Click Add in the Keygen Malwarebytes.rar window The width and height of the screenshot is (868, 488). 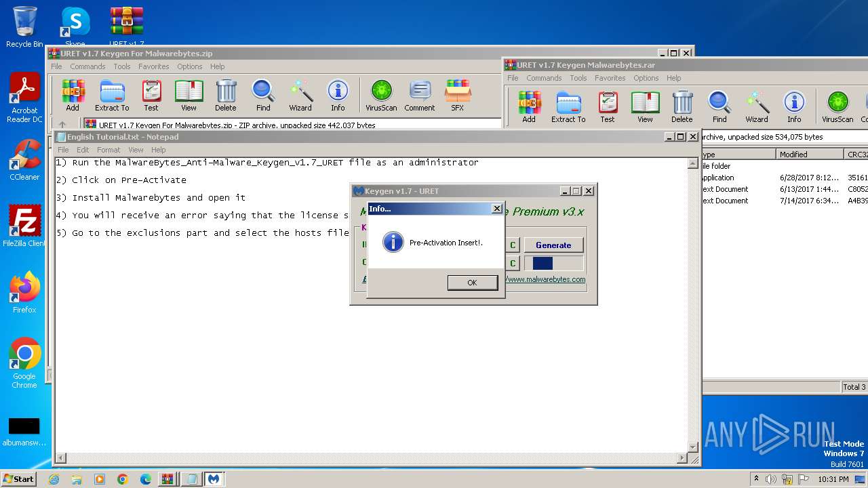coord(529,107)
